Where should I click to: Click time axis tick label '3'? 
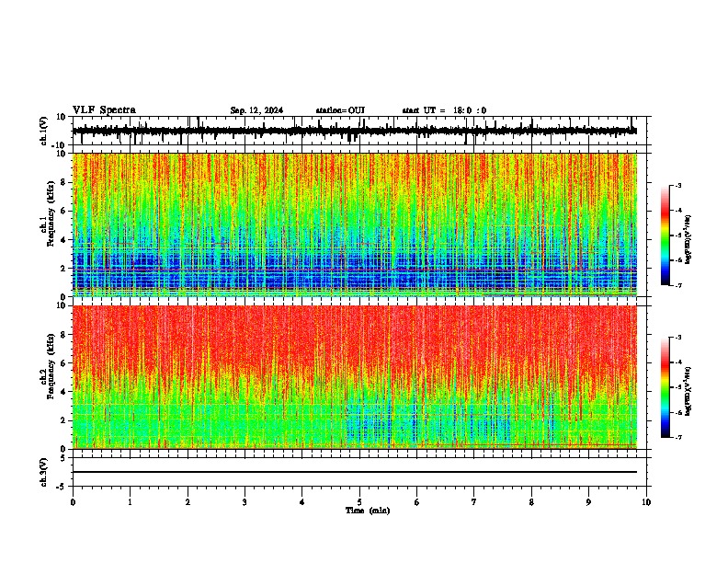click(x=245, y=502)
